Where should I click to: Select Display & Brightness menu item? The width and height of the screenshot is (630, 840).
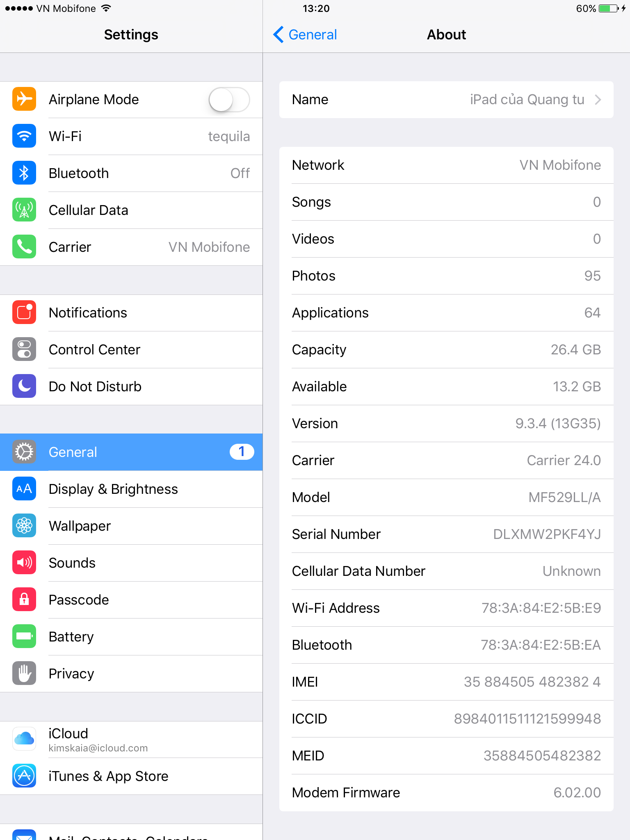pos(131,489)
